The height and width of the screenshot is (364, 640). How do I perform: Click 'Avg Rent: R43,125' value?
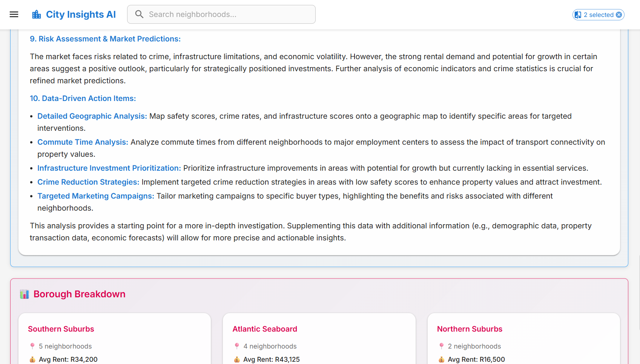272,359
